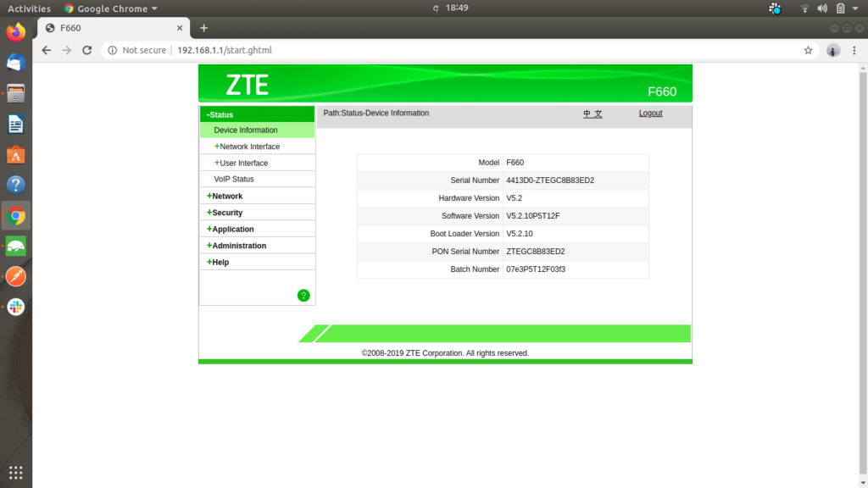The width and height of the screenshot is (868, 488).
Task: Select Device Information in the sidebar
Action: tap(245, 130)
